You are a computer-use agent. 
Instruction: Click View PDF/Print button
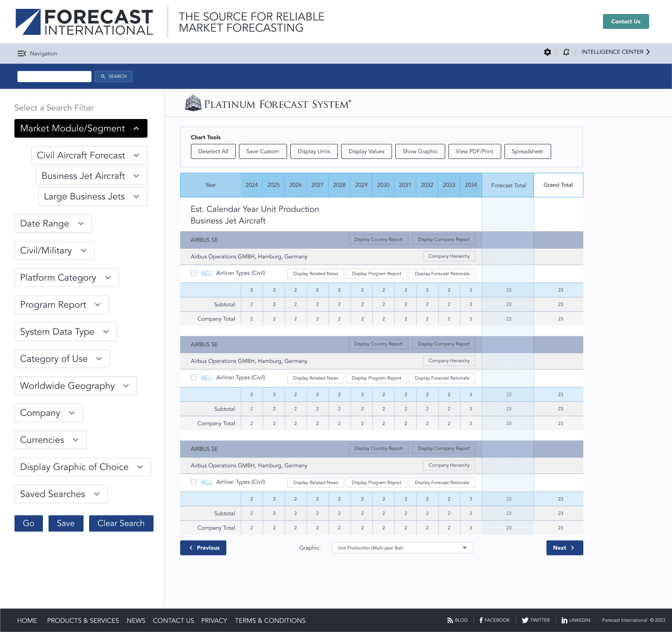475,152
